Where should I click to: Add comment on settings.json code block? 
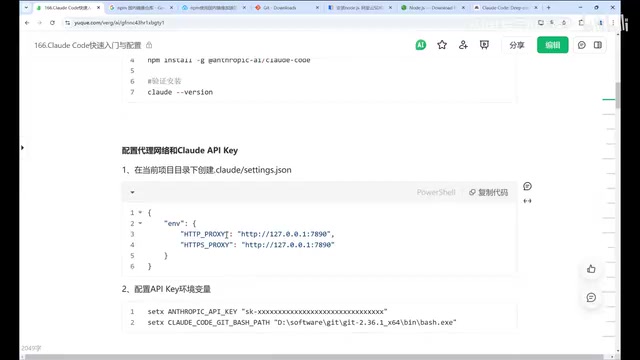point(527,186)
